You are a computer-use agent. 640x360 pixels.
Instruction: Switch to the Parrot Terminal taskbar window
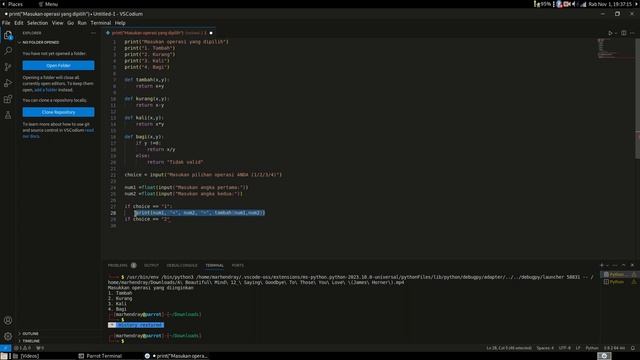pyautogui.click(x=100, y=356)
